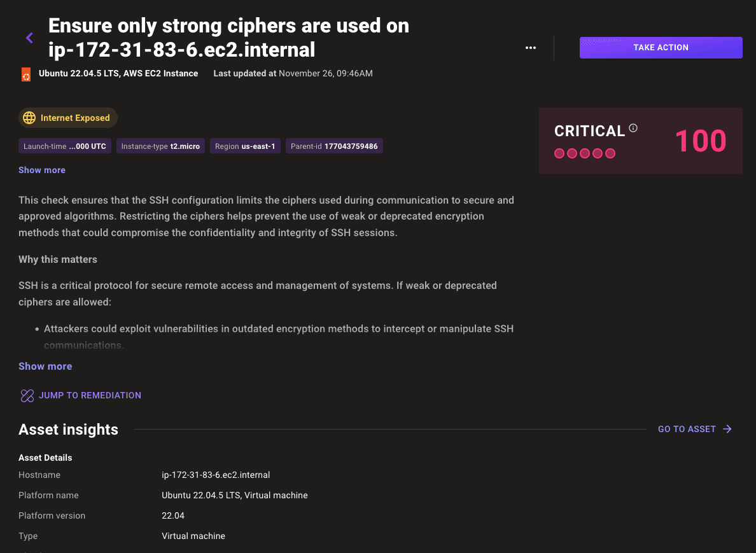Click the info icon next to CRITICAL
Image resolution: width=756 pixels, height=553 pixels.
pyautogui.click(x=633, y=128)
